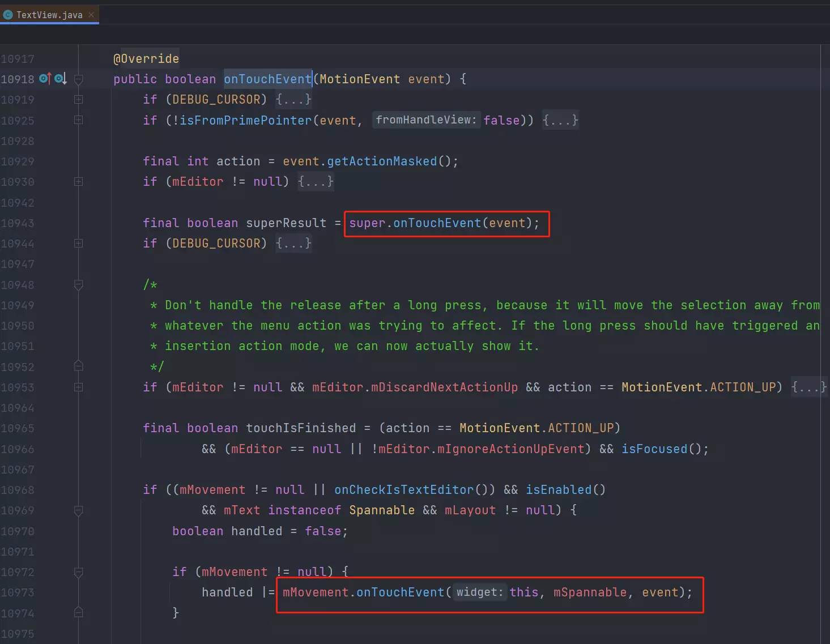Click the folded {...} after ACTION_UP on line 10953
Image resolution: width=830 pixels, height=644 pixels.
click(x=808, y=387)
